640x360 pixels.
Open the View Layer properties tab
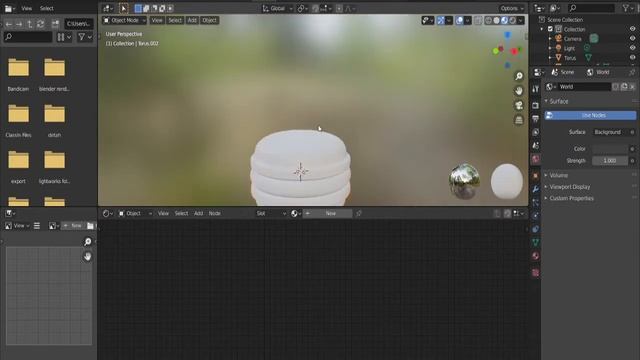(x=536, y=132)
